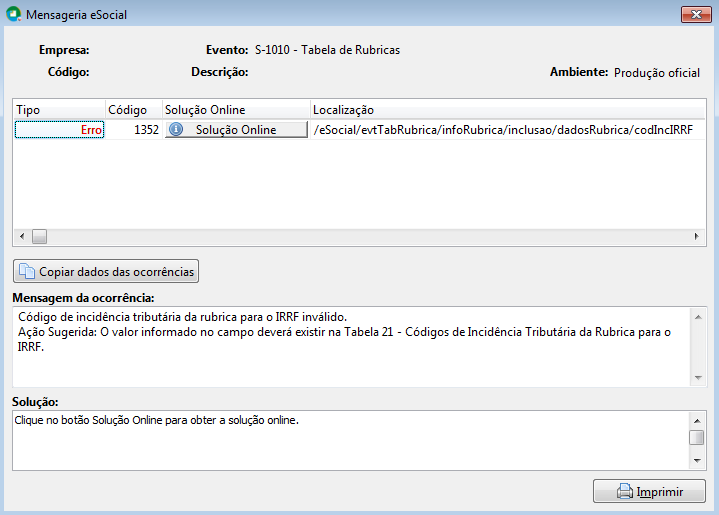Click the down arrow of the Solução scrollbar
719x515 pixels.
(697, 460)
